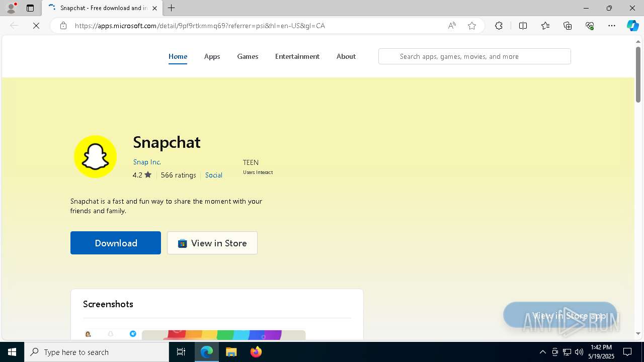
Task: Click floating View in Store app button
Action: [560, 315]
